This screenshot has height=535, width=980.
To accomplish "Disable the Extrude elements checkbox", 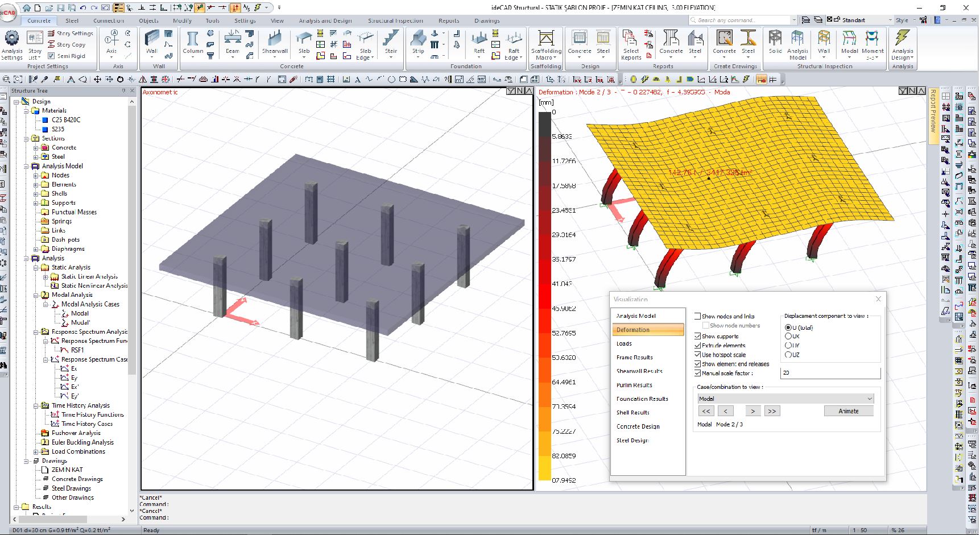I will (x=698, y=345).
